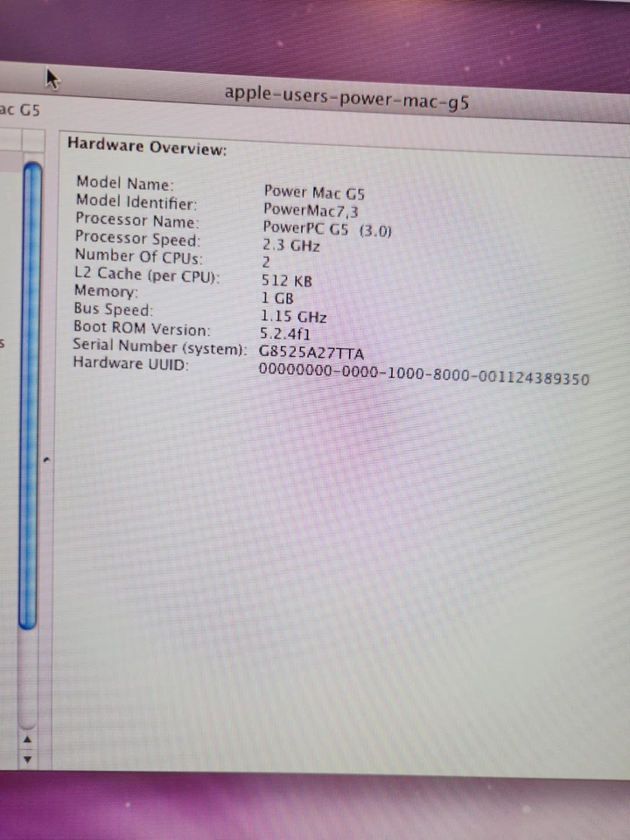This screenshot has height=840, width=630.
Task: Click the Processor Name label
Action: (137, 220)
